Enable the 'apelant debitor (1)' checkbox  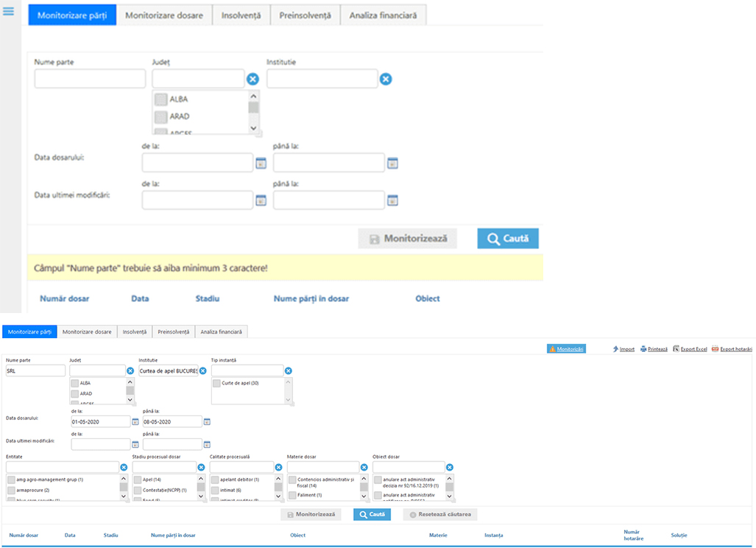[x=215, y=480]
